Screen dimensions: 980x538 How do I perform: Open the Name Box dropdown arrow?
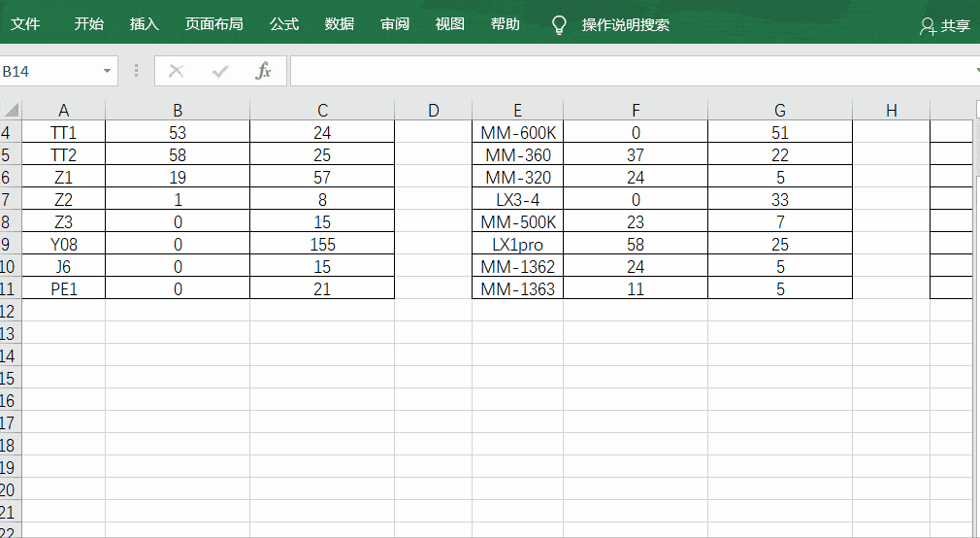tap(107, 72)
